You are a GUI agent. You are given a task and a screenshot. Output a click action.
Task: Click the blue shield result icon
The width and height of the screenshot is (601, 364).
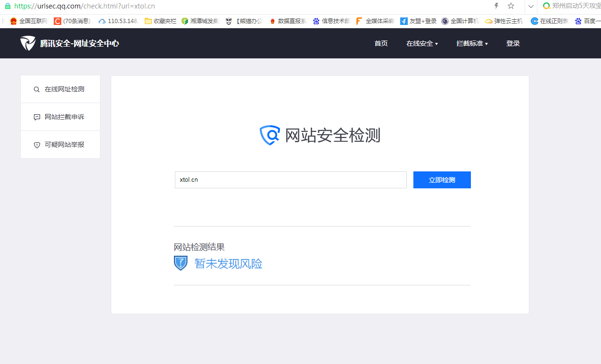(181, 263)
